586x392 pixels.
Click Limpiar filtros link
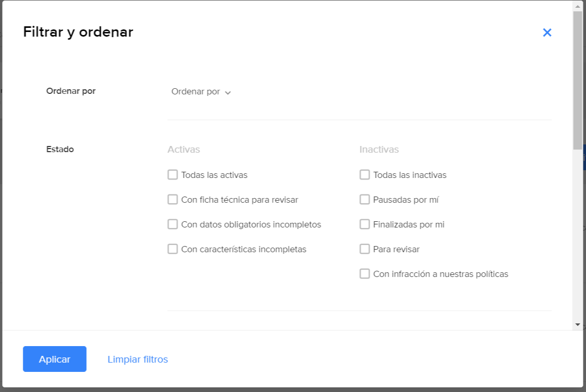[137, 359]
